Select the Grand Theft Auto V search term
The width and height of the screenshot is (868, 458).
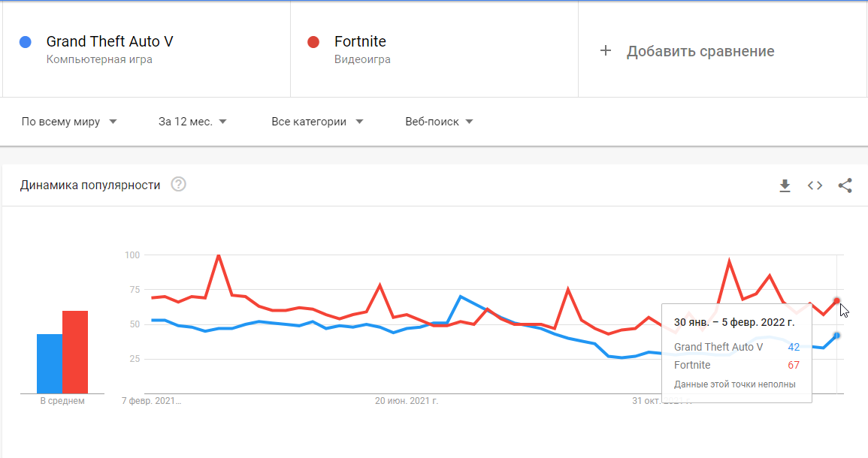pyautogui.click(x=110, y=42)
